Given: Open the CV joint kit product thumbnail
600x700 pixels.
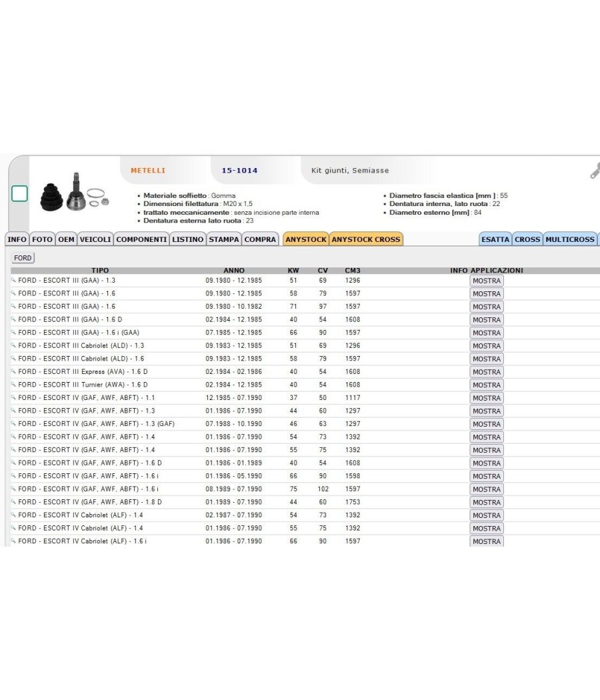Looking at the screenshot, I should click(x=75, y=193).
